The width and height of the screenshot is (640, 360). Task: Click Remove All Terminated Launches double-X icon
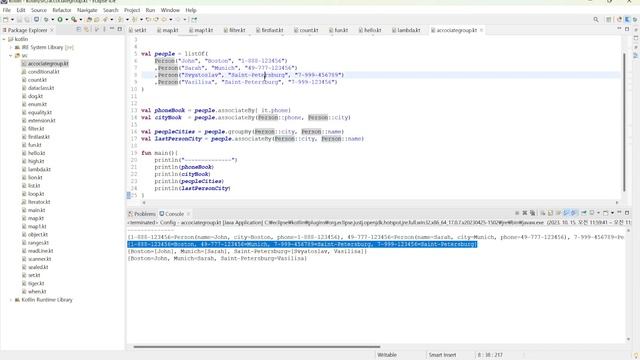coord(532,213)
